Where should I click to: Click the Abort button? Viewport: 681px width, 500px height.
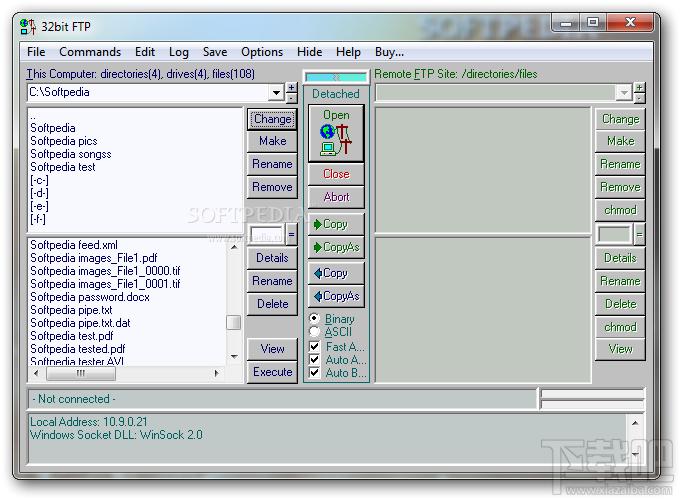tap(336, 197)
